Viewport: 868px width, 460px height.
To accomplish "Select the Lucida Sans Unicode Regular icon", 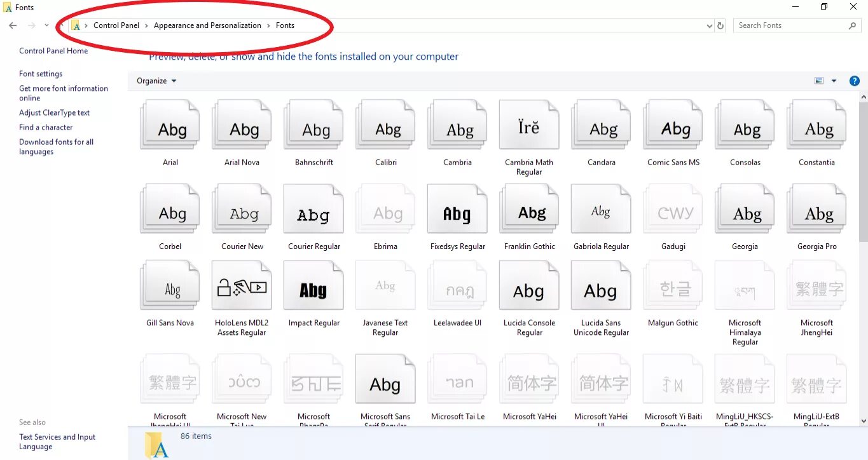I will (601, 285).
